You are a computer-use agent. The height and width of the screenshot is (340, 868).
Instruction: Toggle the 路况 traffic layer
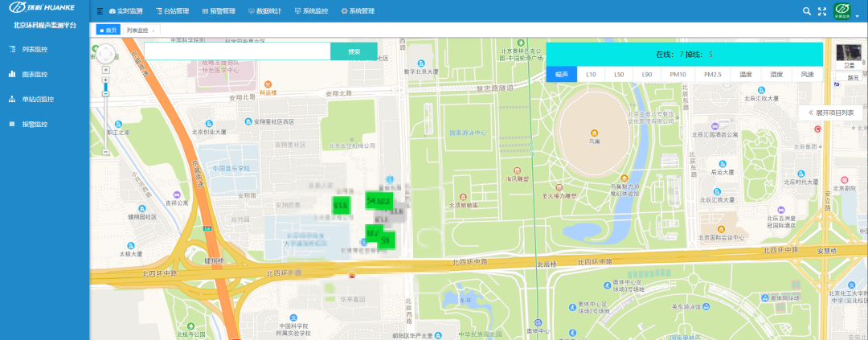[x=851, y=78]
